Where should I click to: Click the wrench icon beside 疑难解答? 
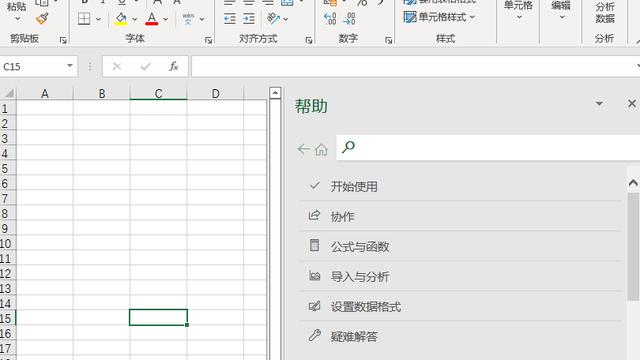[314, 336]
